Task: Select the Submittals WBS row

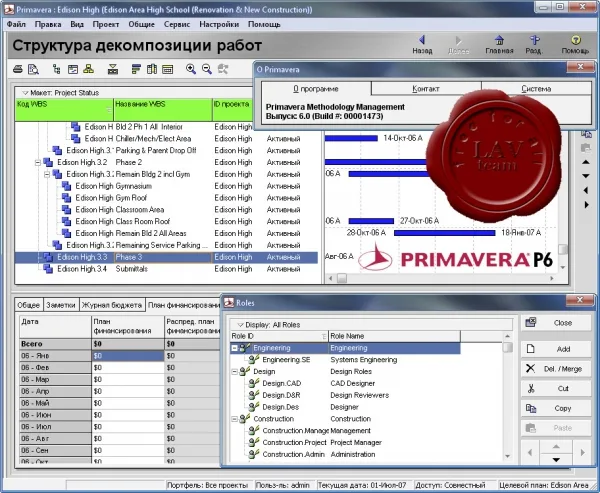Action: [166, 269]
